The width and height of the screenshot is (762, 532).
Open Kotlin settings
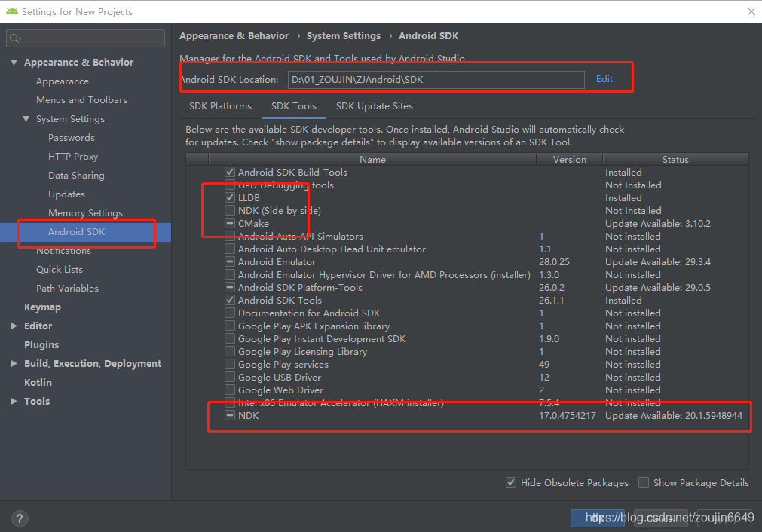coord(38,383)
